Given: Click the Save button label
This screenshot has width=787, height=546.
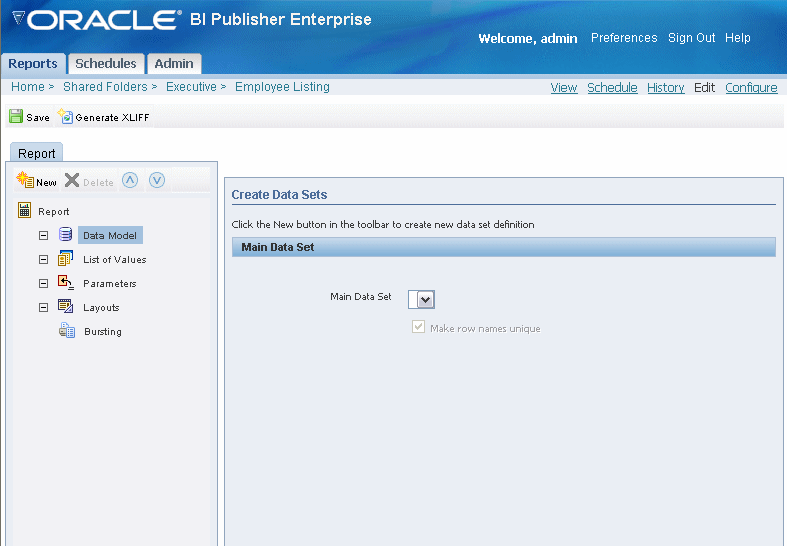Looking at the screenshot, I should 38,117.
